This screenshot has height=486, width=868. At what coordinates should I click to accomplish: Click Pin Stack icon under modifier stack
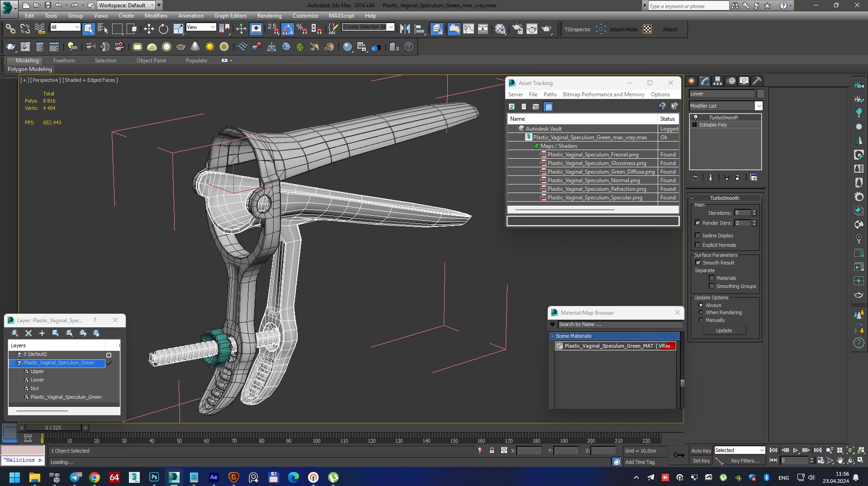tap(695, 178)
